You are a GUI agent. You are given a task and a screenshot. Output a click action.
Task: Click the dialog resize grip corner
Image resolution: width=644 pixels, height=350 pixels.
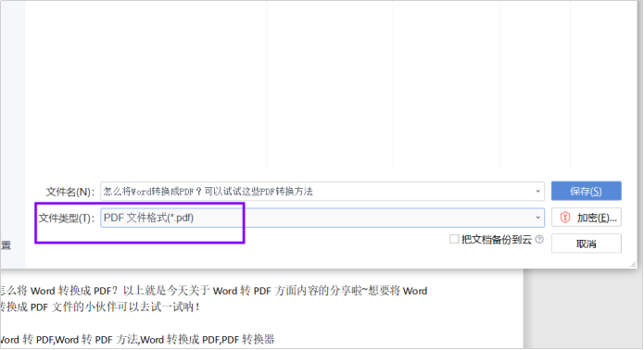pos(633,265)
